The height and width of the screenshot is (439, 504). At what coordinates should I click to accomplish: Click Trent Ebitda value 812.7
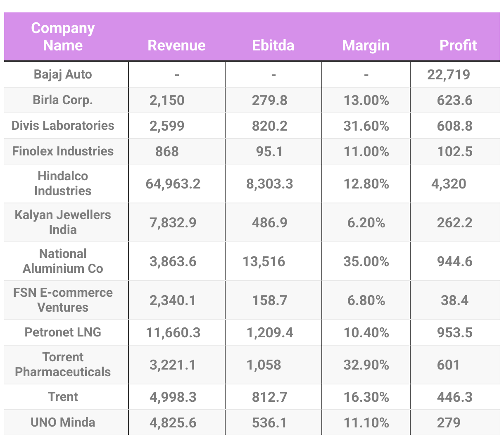tap(269, 397)
